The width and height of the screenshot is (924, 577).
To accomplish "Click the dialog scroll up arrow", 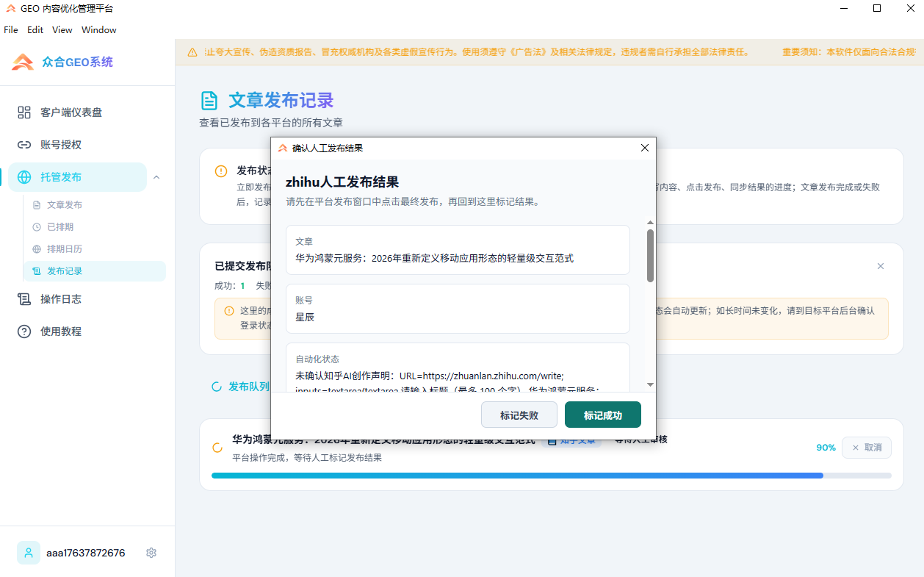I will (x=650, y=223).
